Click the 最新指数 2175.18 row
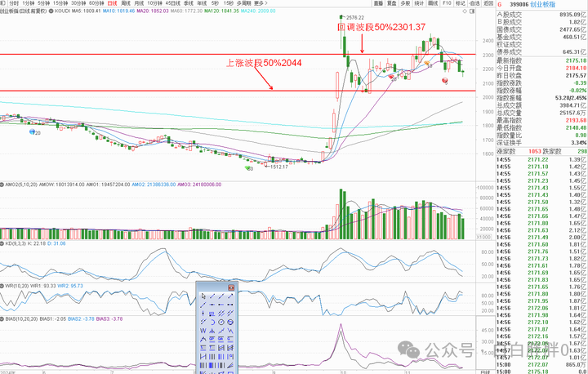Screen dimensions: 588x374 pyautogui.click(x=541, y=60)
